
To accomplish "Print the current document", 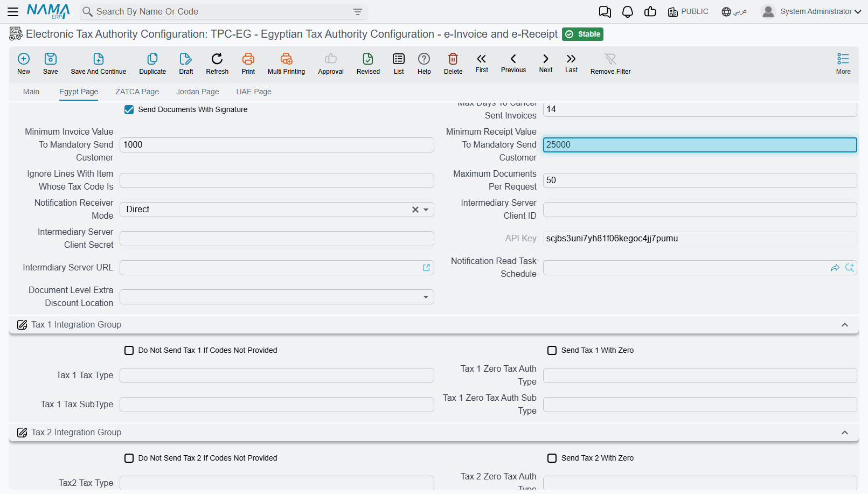I will pyautogui.click(x=248, y=59).
